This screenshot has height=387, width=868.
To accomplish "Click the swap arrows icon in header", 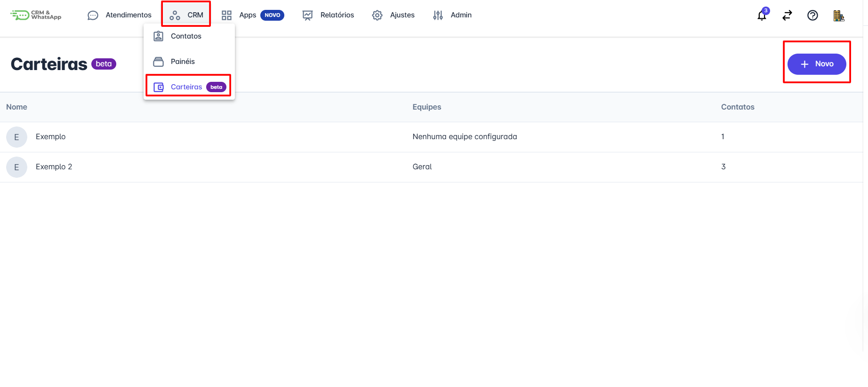I will [787, 16].
